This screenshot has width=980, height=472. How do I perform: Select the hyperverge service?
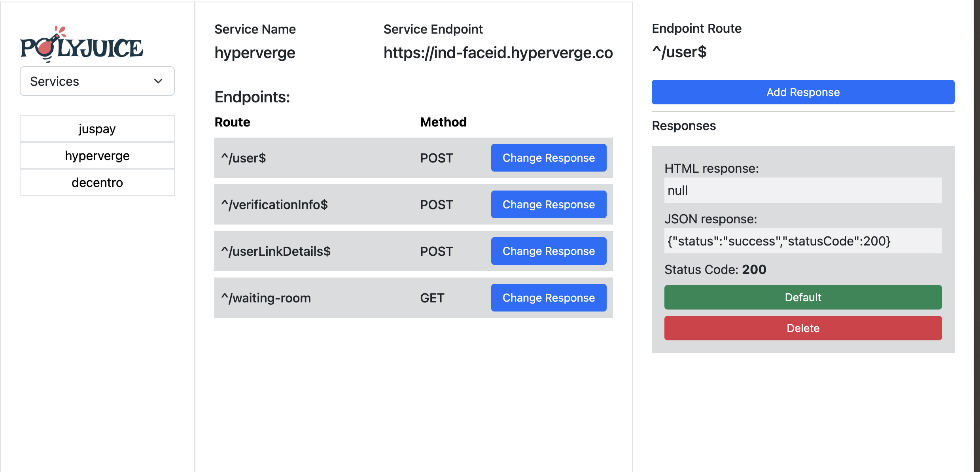pos(97,155)
